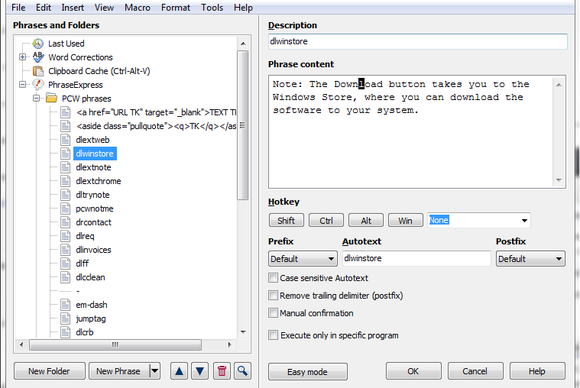The width and height of the screenshot is (580, 388).
Task: Click the document icon beside dltrynote
Action: point(65,195)
